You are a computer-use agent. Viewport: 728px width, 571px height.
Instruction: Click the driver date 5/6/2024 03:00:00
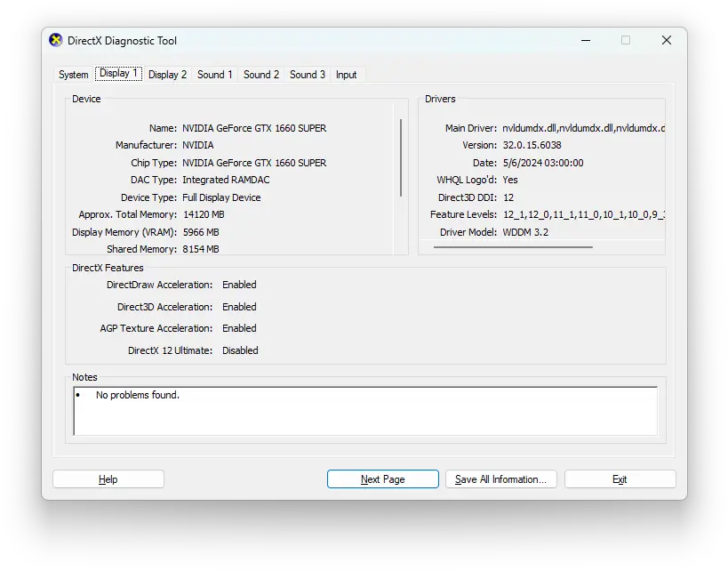tap(543, 163)
